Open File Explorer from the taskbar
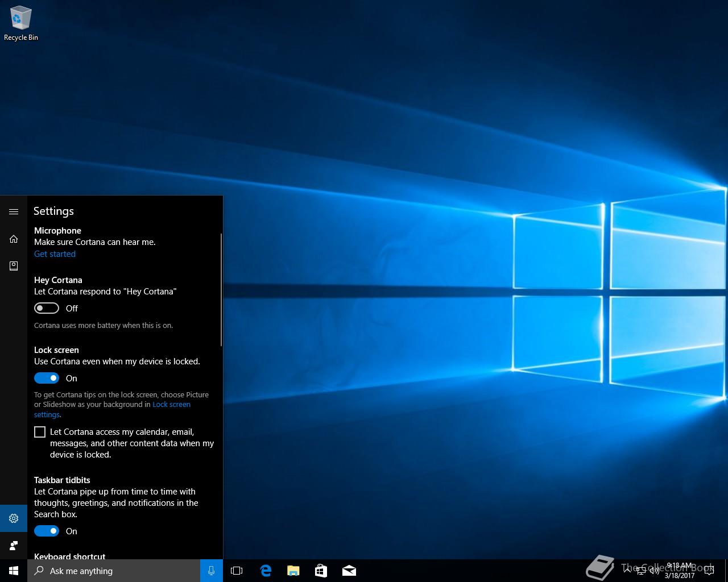 point(293,571)
